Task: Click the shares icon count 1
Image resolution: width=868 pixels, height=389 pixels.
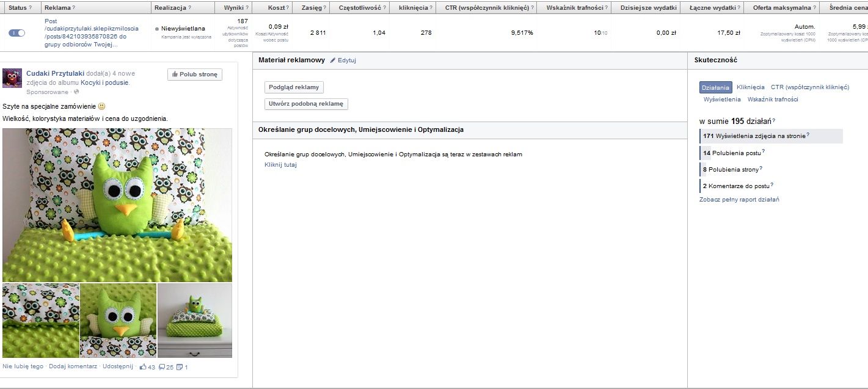Action: pyautogui.click(x=182, y=367)
